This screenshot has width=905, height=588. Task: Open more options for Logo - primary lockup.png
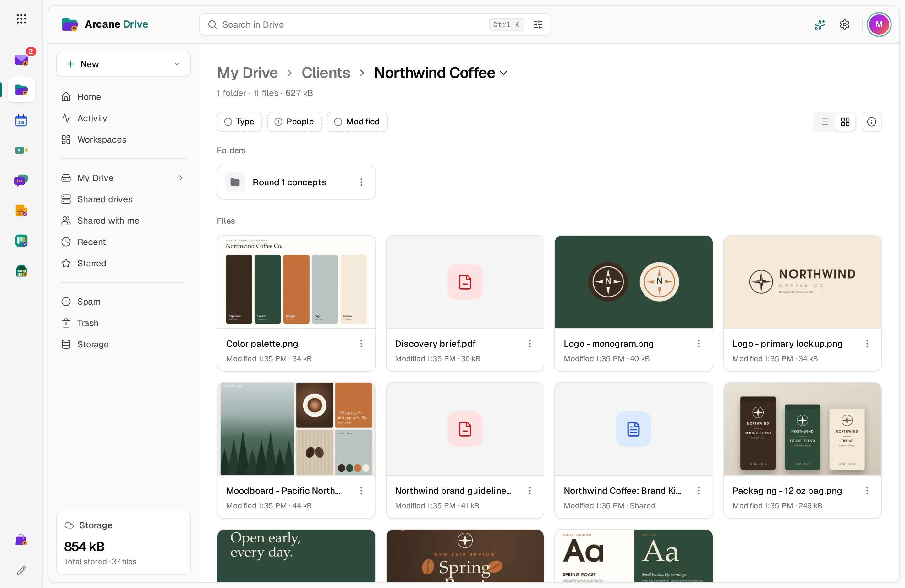click(867, 344)
